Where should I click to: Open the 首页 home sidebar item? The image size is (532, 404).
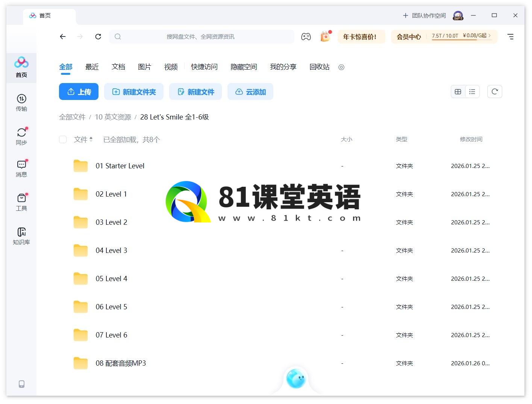[21, 68]
